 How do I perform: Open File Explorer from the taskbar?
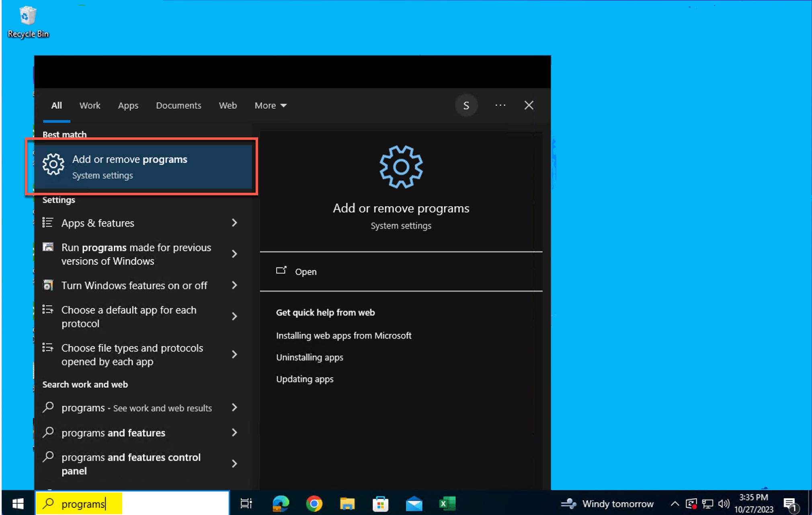coord(347,503)
